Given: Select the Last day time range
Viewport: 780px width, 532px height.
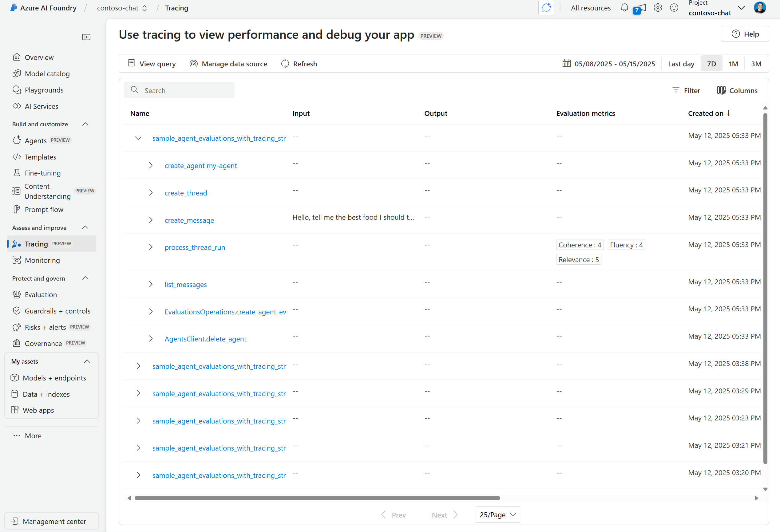Looking at the screenshot, I should [x=681, y=64].
